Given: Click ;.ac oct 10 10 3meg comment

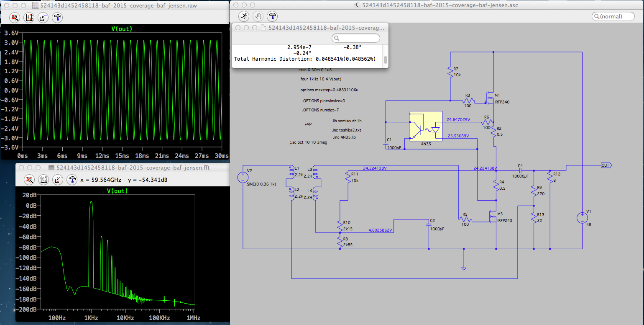Looking at the screenshot, I should pos(309,143).
